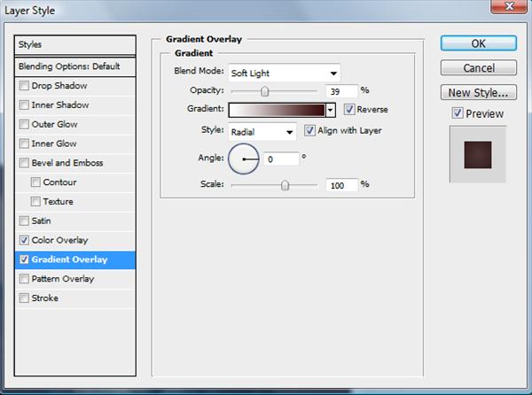The height and width of the screenshot is (395, 532).
Task: Toggle the Drop Shadow checkbox
Action: coord(24,86)
